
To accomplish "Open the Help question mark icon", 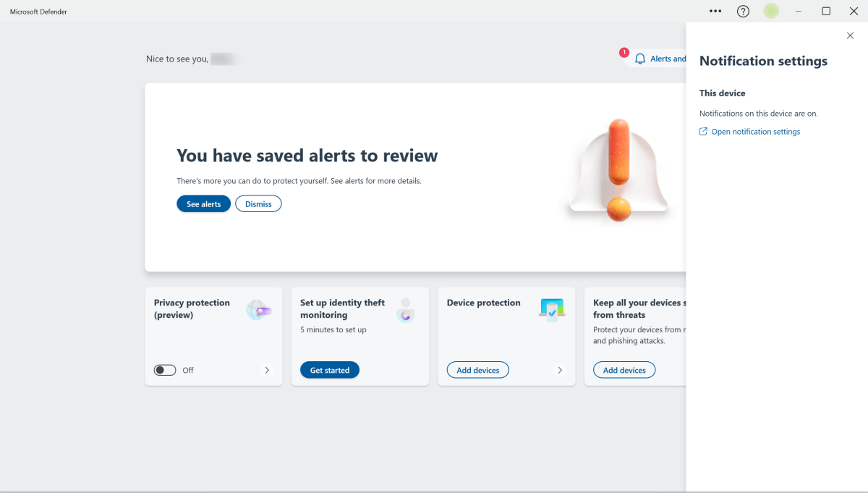I will pyautogui.click(x=743, y=11).
